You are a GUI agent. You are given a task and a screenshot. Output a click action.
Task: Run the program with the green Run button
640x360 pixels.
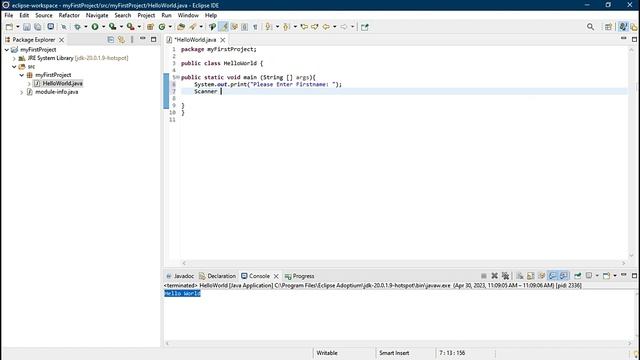pyautogui.click(x=95, y=27)
